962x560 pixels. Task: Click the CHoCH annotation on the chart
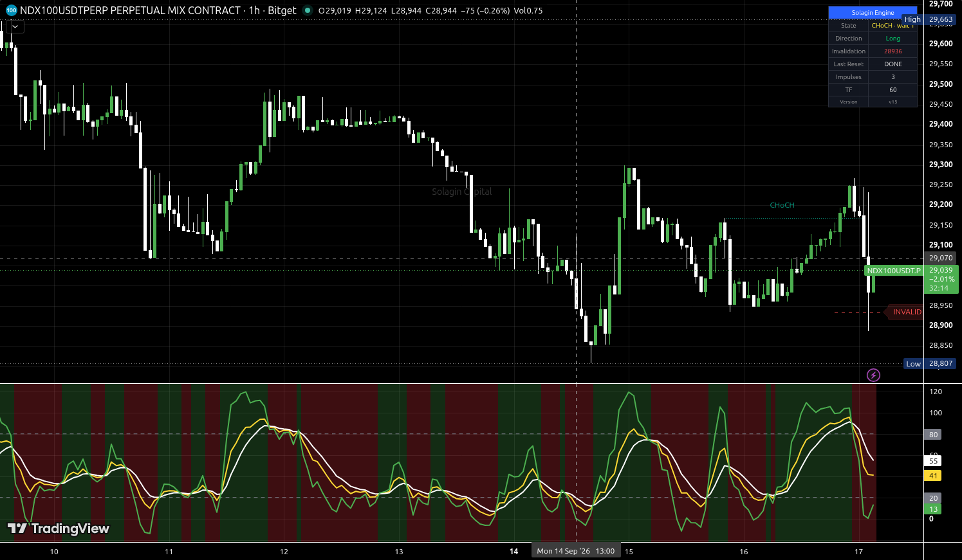click(x=782, y=205)
